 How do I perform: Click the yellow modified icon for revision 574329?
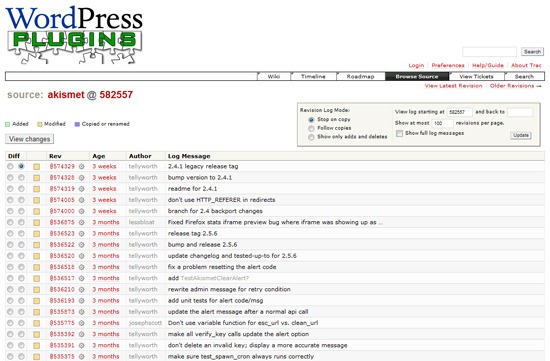pyautogui.click(x=36, y=167)
